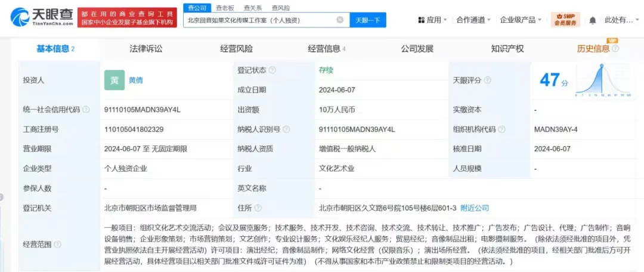Open the SVIP member service badge

[565, 19]
